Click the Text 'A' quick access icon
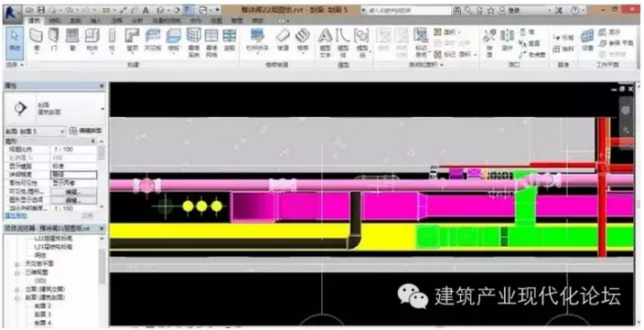644x330 pixels. [145, 10]
